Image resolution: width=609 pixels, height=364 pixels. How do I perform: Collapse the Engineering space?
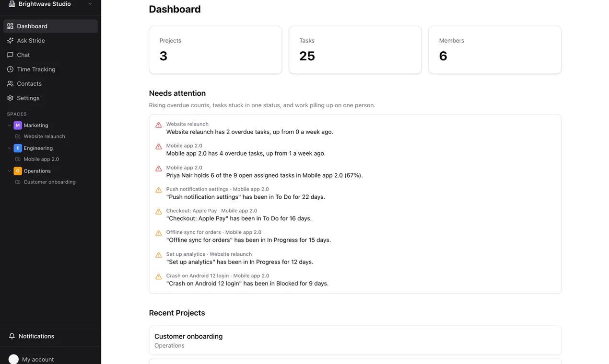click(9, 148)
